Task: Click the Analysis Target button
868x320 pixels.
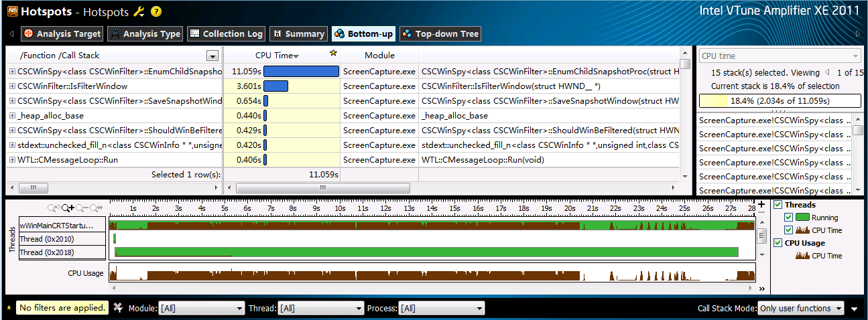Action: click(62, 33)
